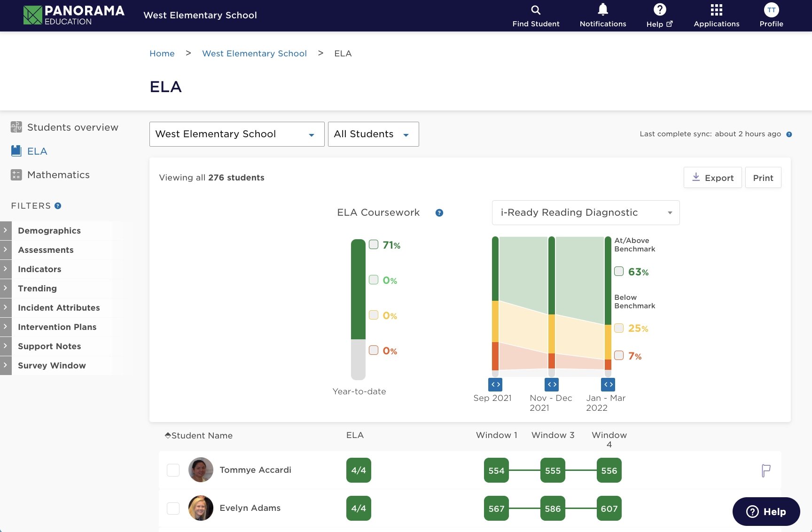
Task: Click Mathematics calculator icon in sidebar
Action: tap(16, 175)
